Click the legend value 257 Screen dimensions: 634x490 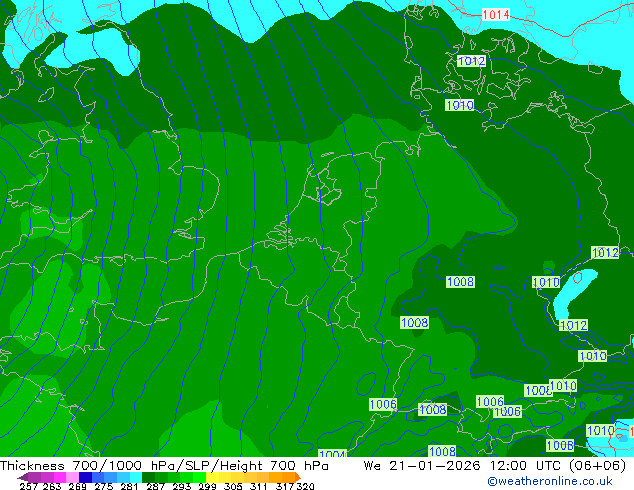[x=29, y=486]
